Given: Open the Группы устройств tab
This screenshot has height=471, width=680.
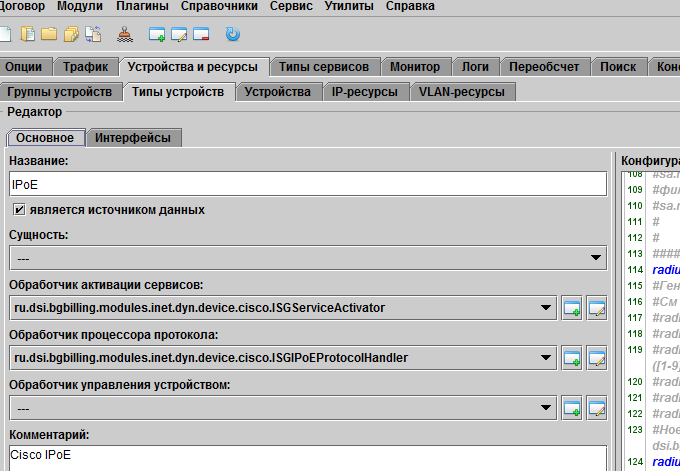Looking at the screenshot, I should (x=60, y=92).
